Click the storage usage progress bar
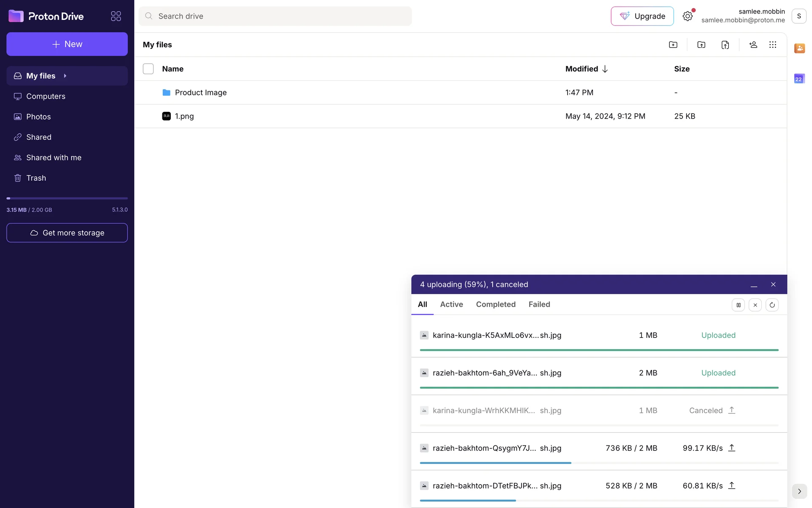The width and height of the screenshot is (812, 508). (x=67, y=198)
